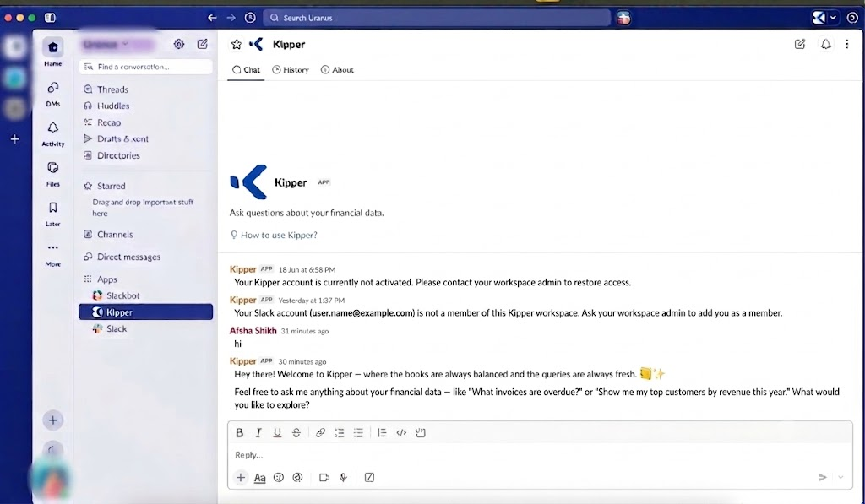The image size is (865, 504).
Task: Compose a new message from sidebar
Action: point(203,44)
